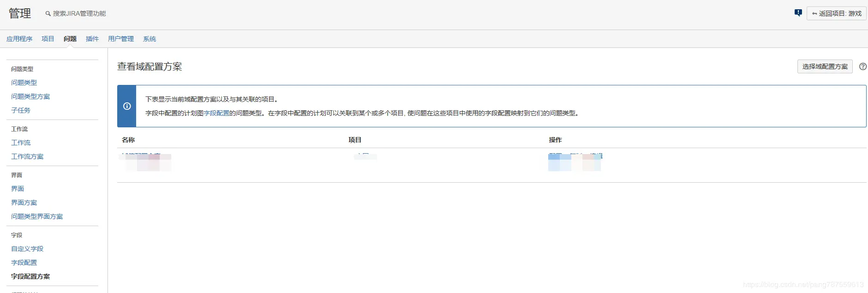This screenshot has height=293, width=868.
Task: Click the help question mark icon
Action: [862, 66]
